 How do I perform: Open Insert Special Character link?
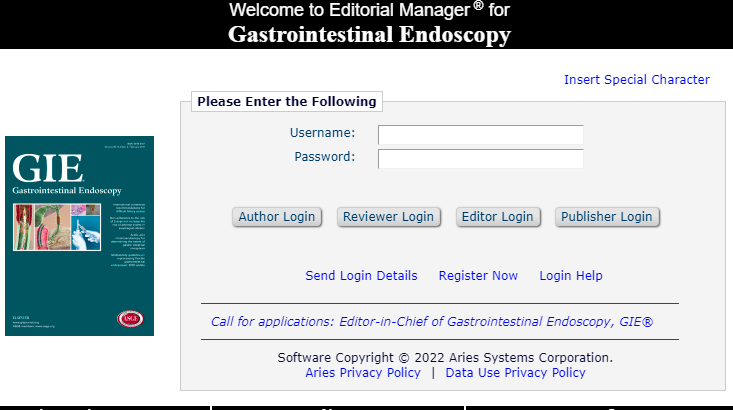tap(636, 80)
